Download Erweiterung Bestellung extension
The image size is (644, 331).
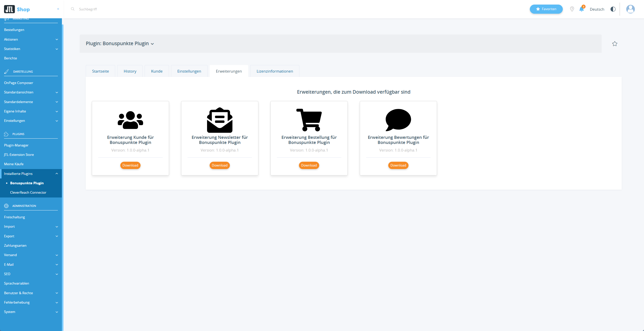(309, 165)
